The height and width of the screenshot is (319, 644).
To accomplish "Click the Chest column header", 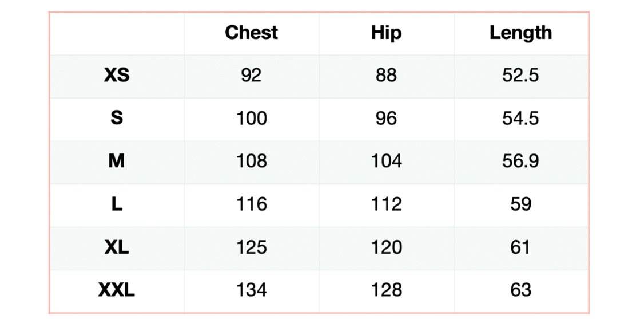I will 251,33.
